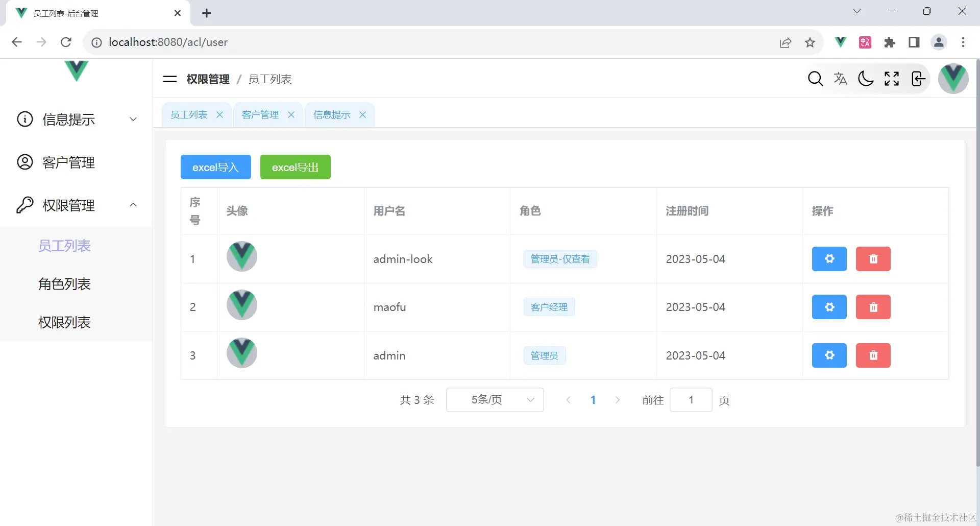The width and height of the screenshot is (980, 526).
Task: Select page 1 in pagination
Action: point(593,400)
